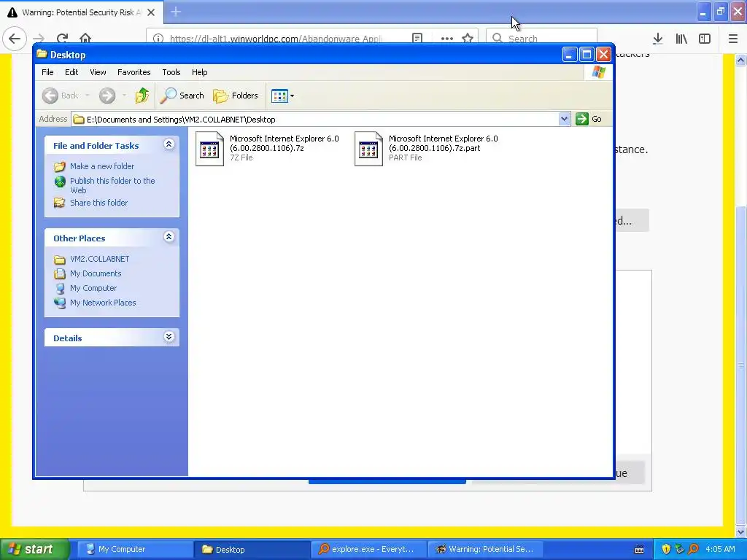Show the Folders pane
The width and height of the screenshot is (747, 560).
[236, 96]
